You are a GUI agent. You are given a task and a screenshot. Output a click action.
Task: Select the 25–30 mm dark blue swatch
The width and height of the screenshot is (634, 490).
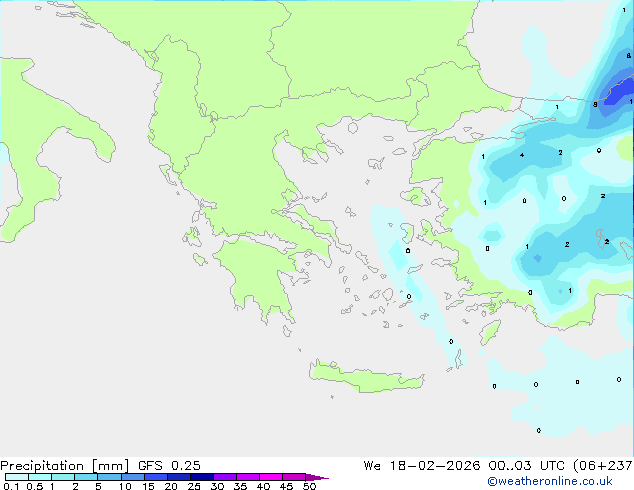pos(201,477)
